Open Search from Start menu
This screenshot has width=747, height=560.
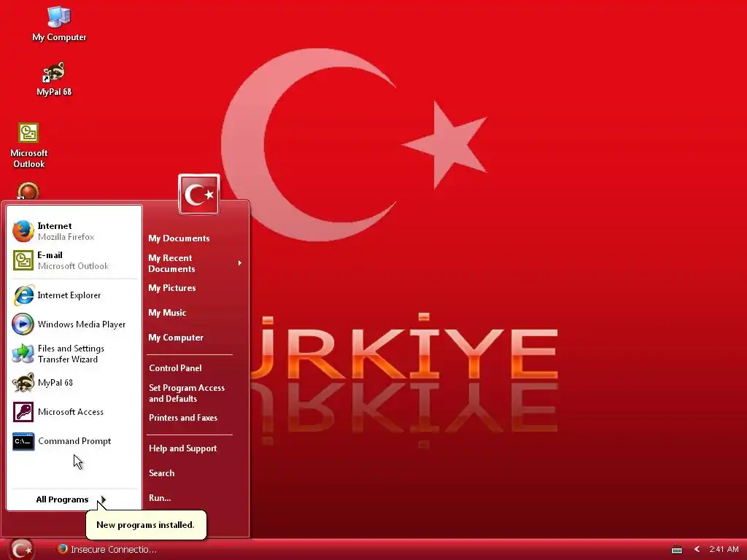click(161, 472)
